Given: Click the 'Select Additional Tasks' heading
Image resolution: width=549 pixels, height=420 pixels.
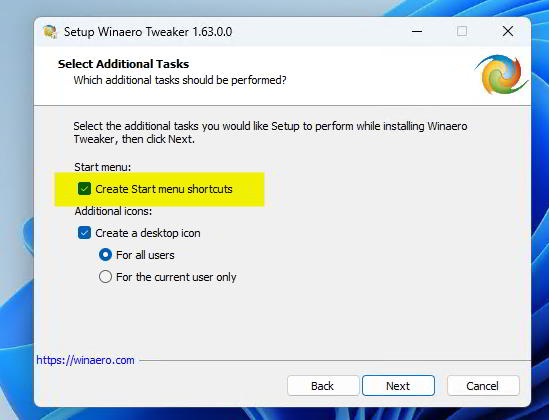Looking at the screenshot, I should (x=124, y=64).
